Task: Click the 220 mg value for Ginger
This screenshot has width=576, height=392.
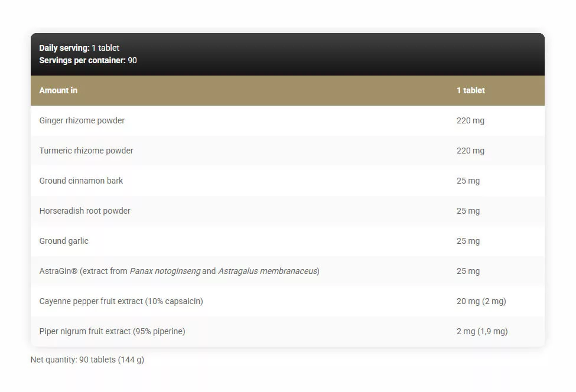Action: point(470,120)
